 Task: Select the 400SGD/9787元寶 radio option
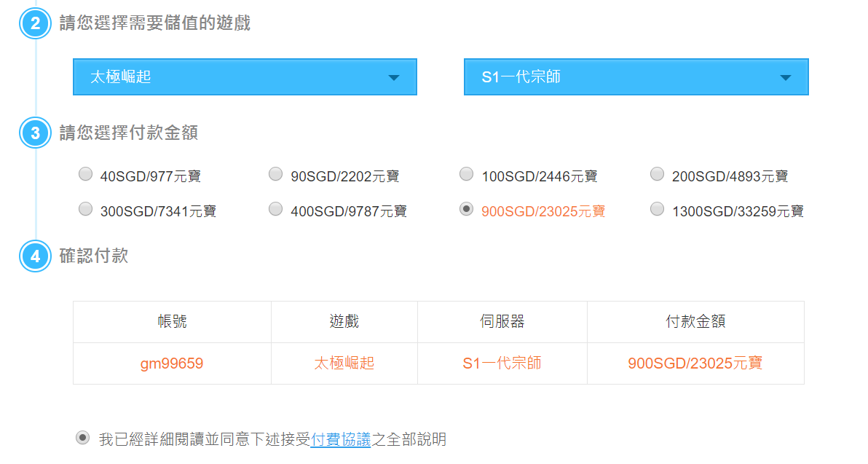coord(276,209)
